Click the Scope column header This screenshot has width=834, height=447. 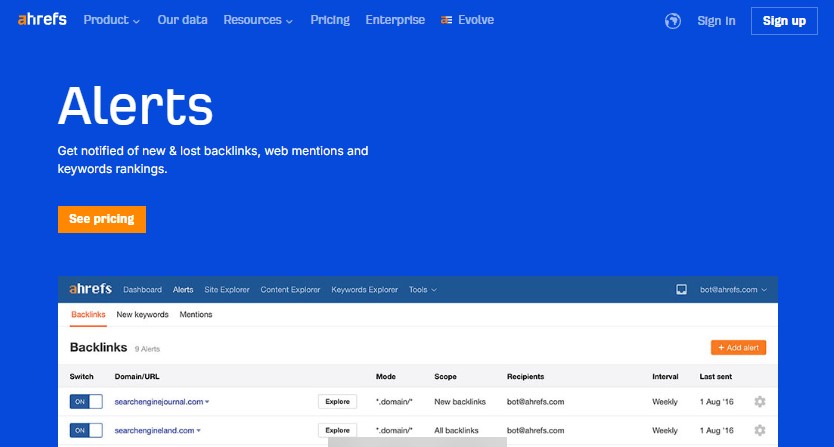pyautogui.click(x=445, y=376)
